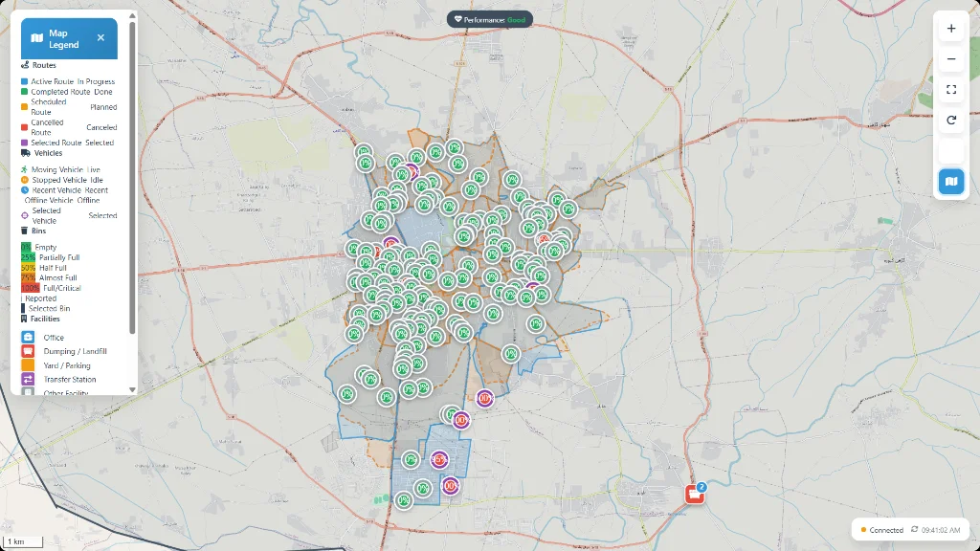This screenshot has width=980, height=551.
Task: Click the Dumping / Landfill icon in legend
Action: click(x=28, y=351)
